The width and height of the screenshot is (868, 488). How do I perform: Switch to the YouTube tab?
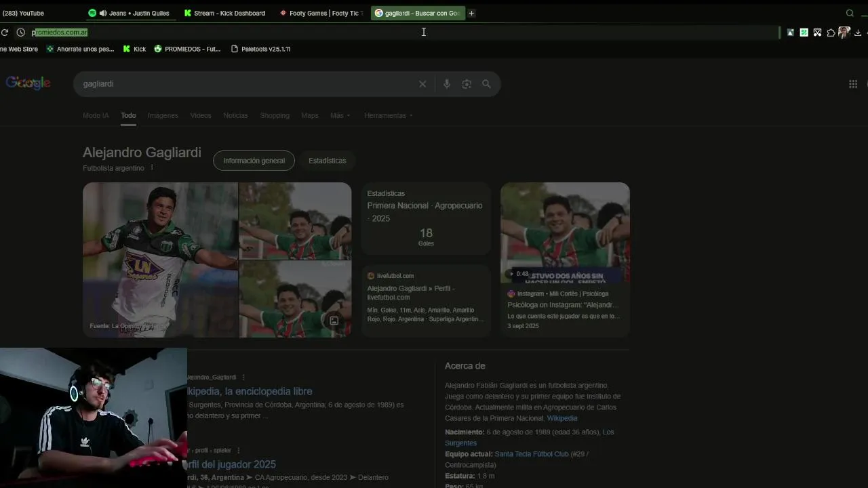pyautogui.click(x=23, y=13)
